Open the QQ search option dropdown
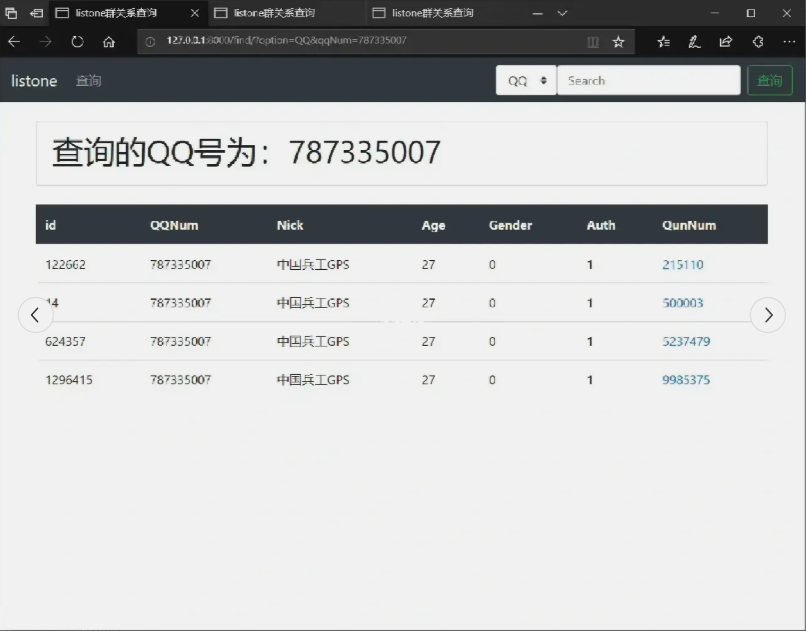This screenshot has height=631, width=806. [x=526, y=80]
